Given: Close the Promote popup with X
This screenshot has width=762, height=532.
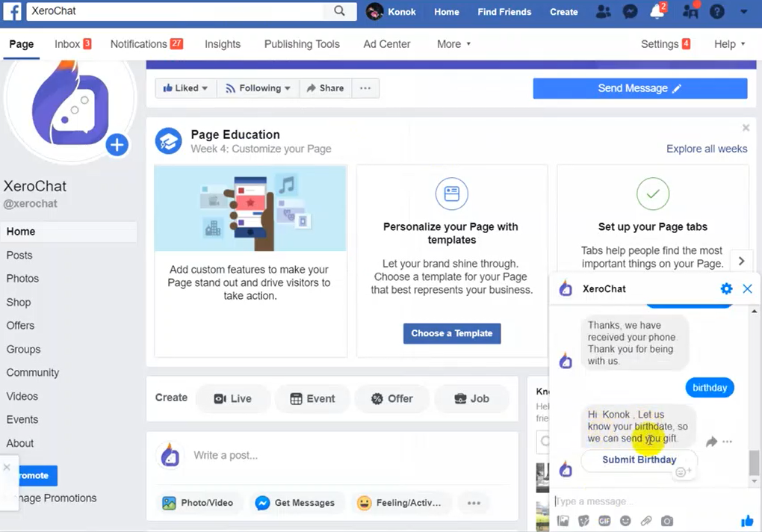Looking at the screenshot, I should (7, 467).
